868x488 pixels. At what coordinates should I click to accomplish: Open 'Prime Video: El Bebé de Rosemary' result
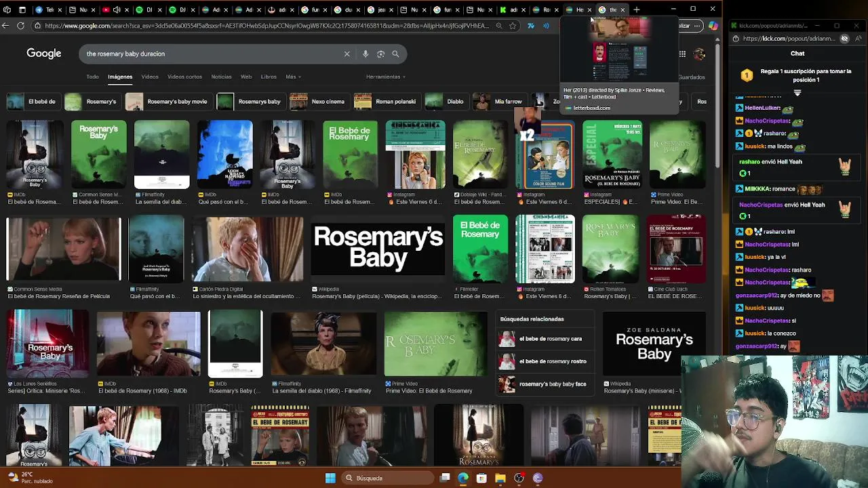click(435, 344)
